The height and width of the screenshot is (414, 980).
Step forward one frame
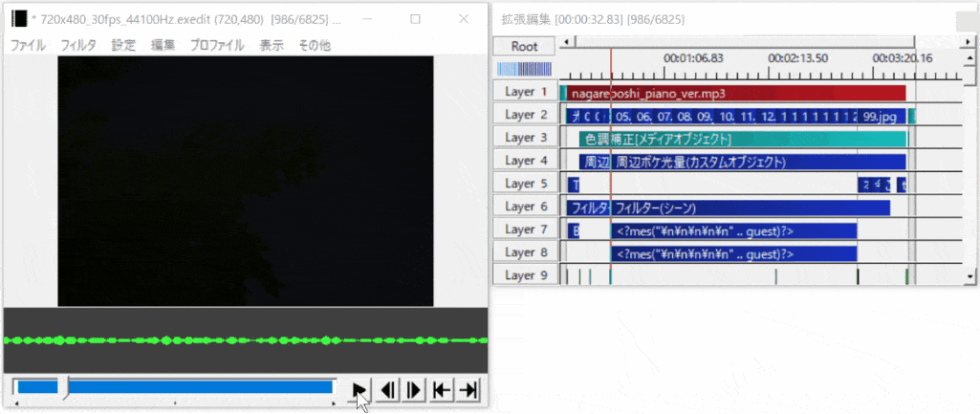click(x=415, y=389)
